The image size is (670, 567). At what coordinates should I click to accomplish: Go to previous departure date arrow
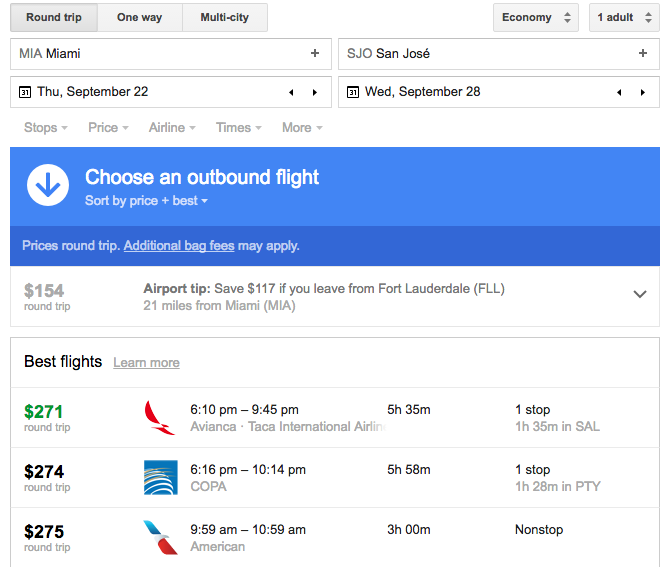click(291, 92)
